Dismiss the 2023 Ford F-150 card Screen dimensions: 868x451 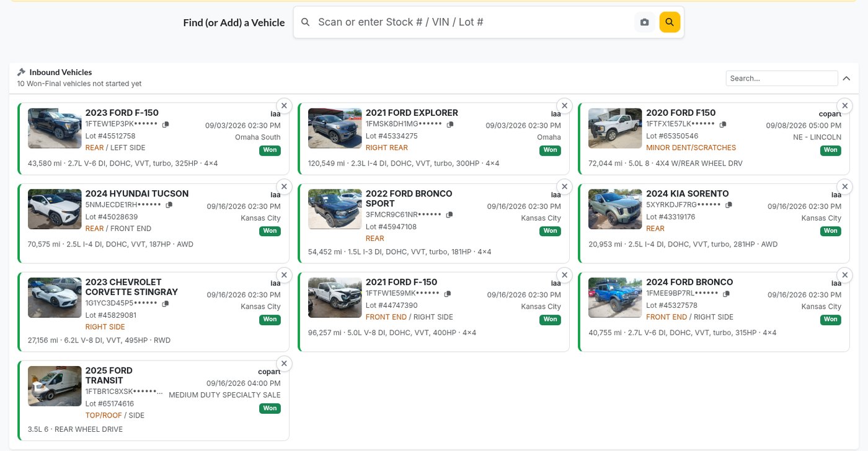(284, 105)
